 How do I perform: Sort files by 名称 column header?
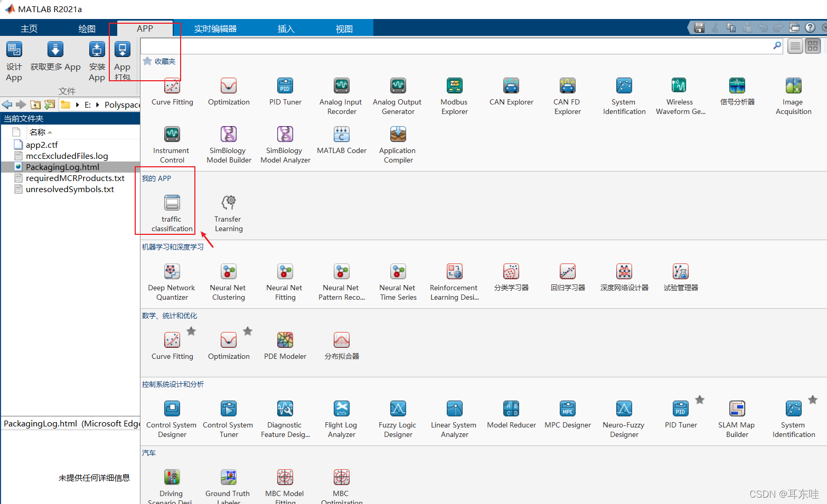pos(37,132)
